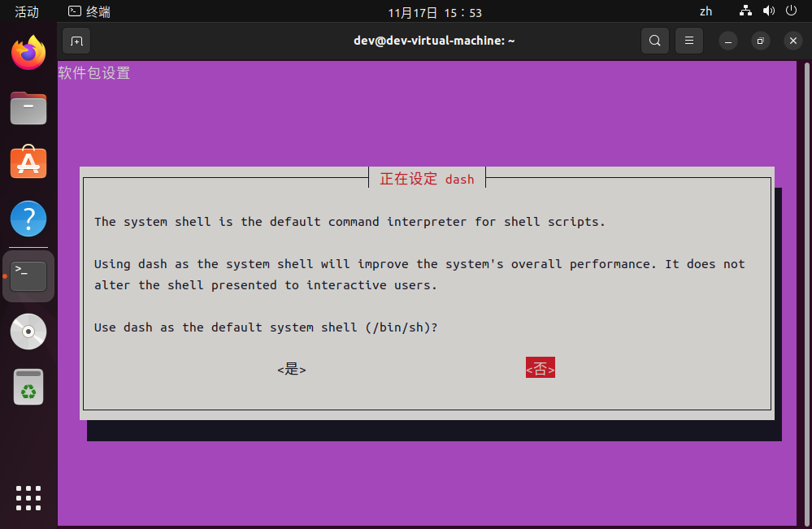Open the terminal hamburger menu
The height and width of the screenshot is (529, 812).
pos(688,40)
